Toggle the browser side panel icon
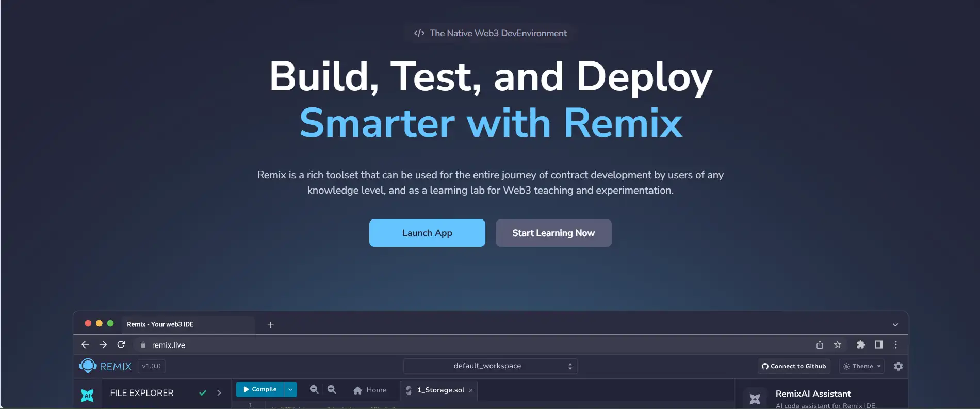The width and height of the screenshot is (980, 409). click(x=878, y=345)
